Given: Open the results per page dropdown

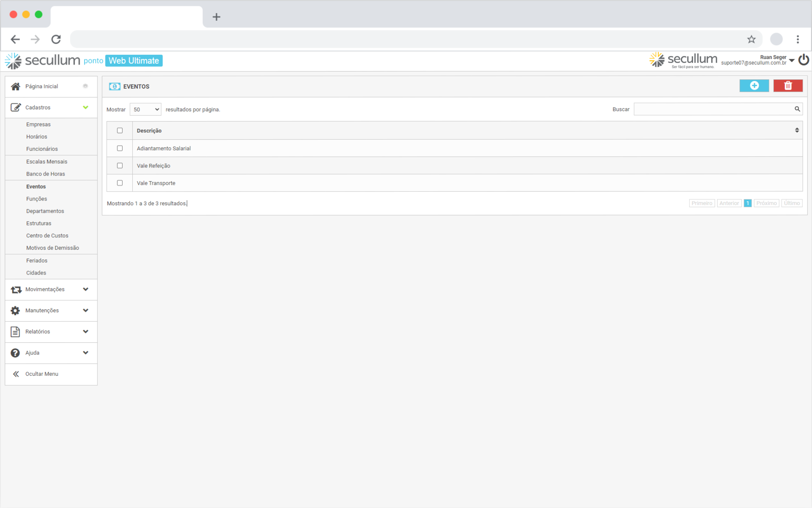Looking at the screenshot, I should click(146, 109).
